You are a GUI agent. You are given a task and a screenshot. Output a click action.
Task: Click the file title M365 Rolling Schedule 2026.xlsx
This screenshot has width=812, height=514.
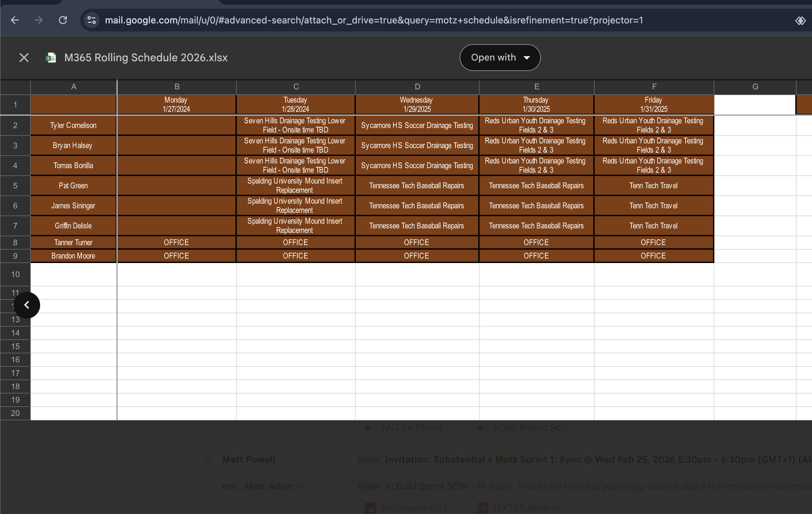(146, 58)
